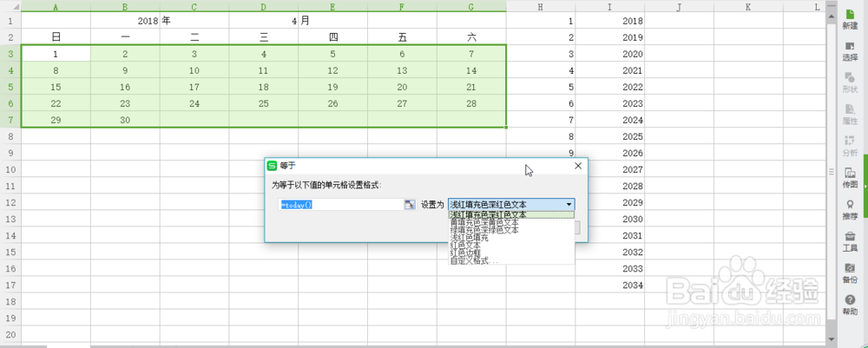Click the 日 weekday header cell
The image size is (868, 348).
pos(56,37)
